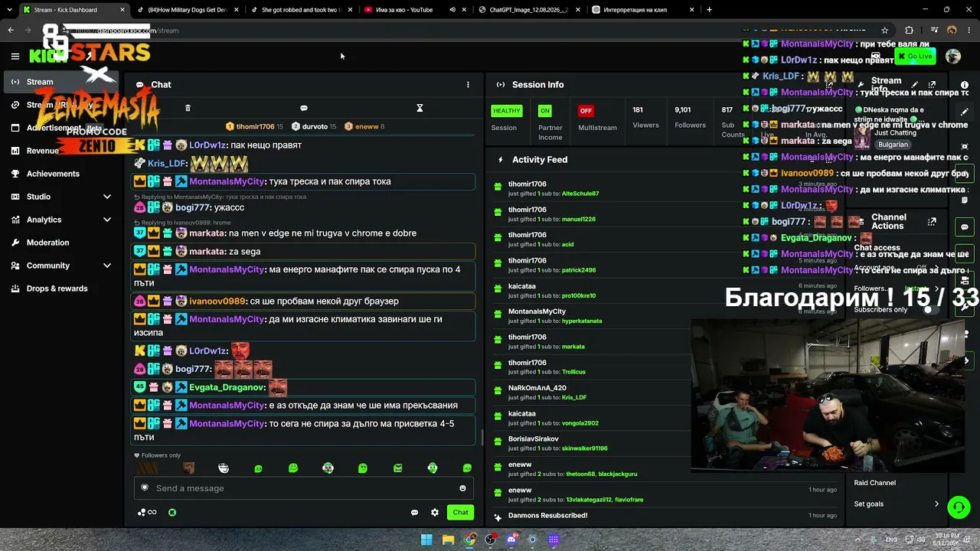Click the hourglass icon in chat toolbar
Viewport: 980px width, 551px height.
tap(420, 108)
